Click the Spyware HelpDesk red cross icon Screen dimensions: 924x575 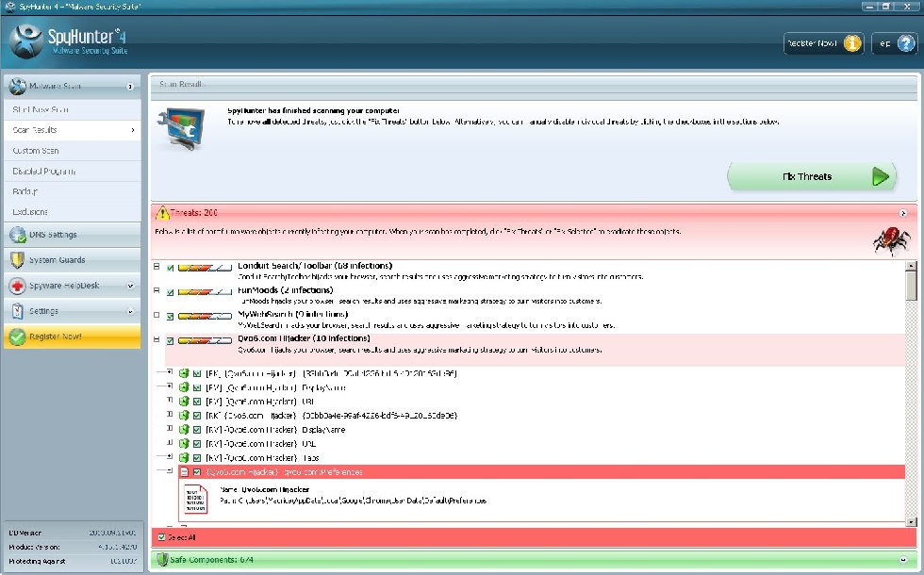coord(18,286)
